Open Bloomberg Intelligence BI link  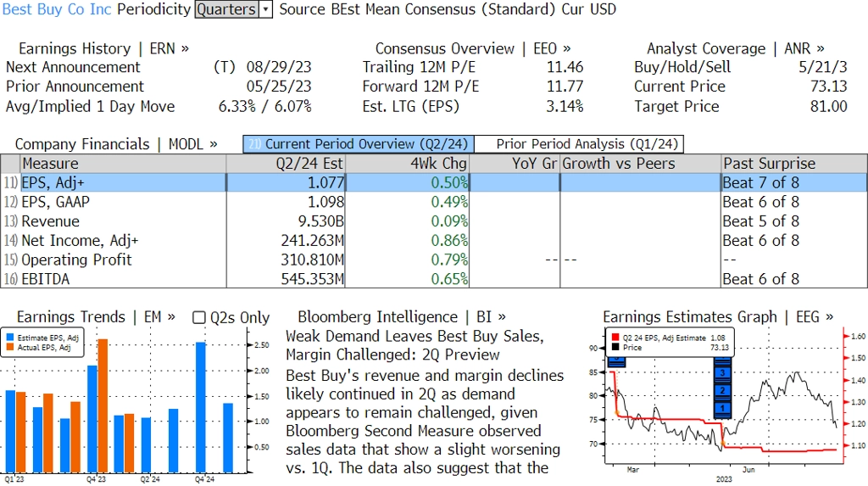click(401, 317)
